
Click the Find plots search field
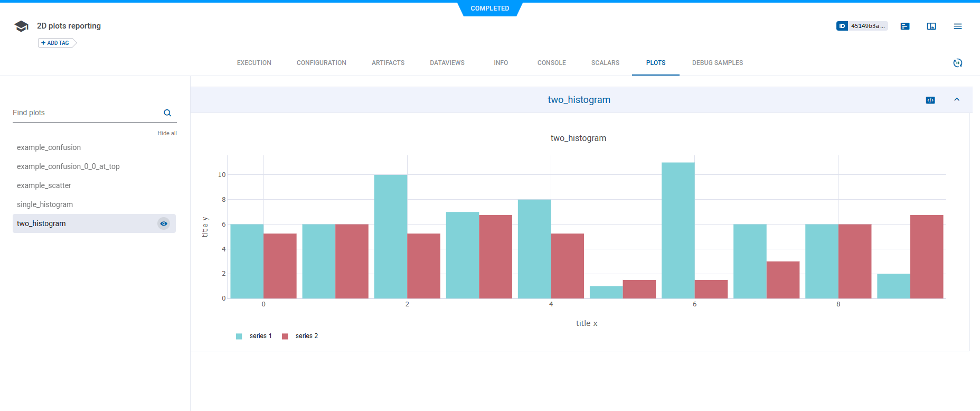tap(84, 113)
